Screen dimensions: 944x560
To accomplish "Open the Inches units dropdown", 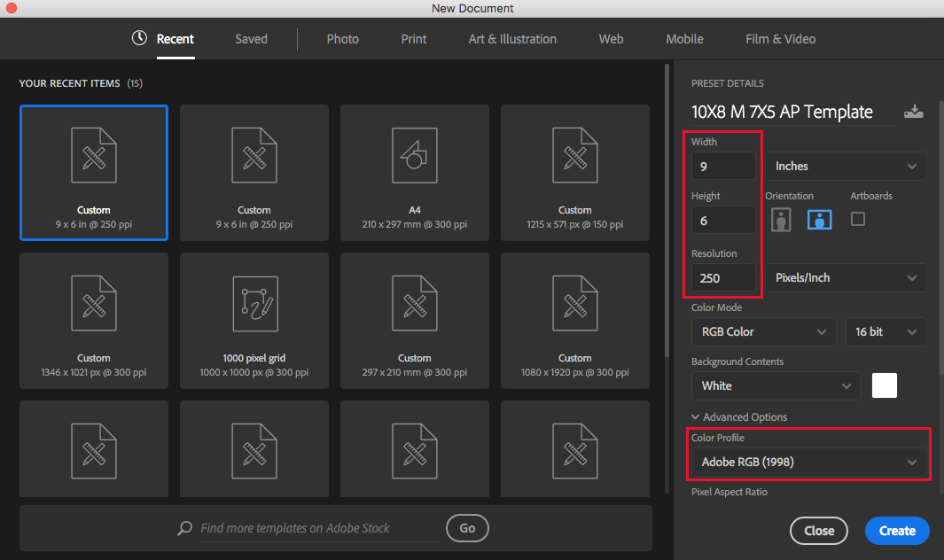I will [x=846, y=167].
